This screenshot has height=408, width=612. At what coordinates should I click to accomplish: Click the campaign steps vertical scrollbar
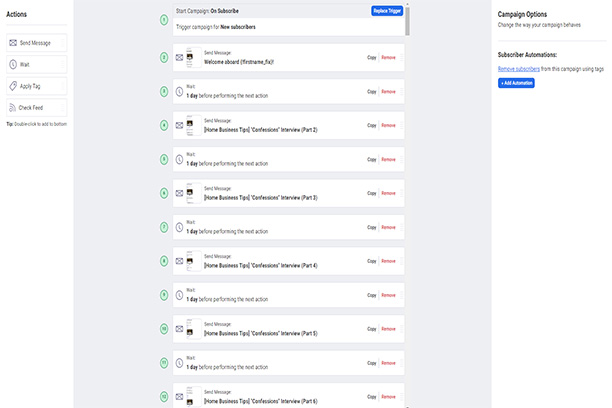tap(407, 20)
